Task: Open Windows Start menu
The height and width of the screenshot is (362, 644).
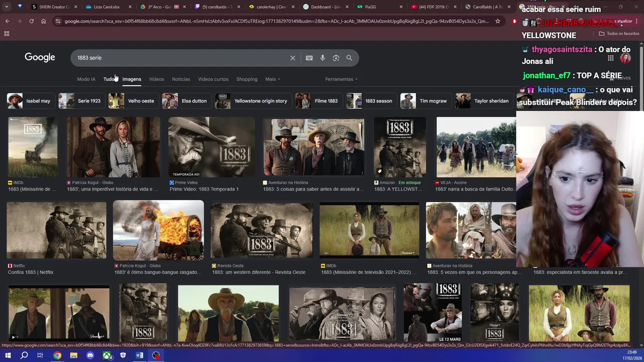Action: 8,355
